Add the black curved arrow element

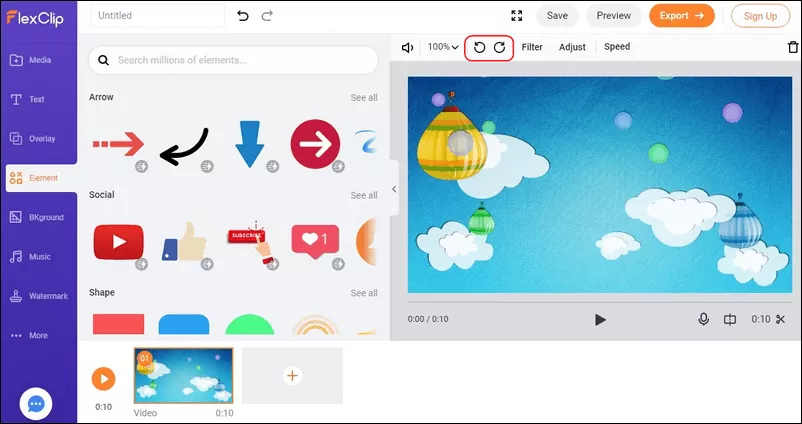point(184,147)
